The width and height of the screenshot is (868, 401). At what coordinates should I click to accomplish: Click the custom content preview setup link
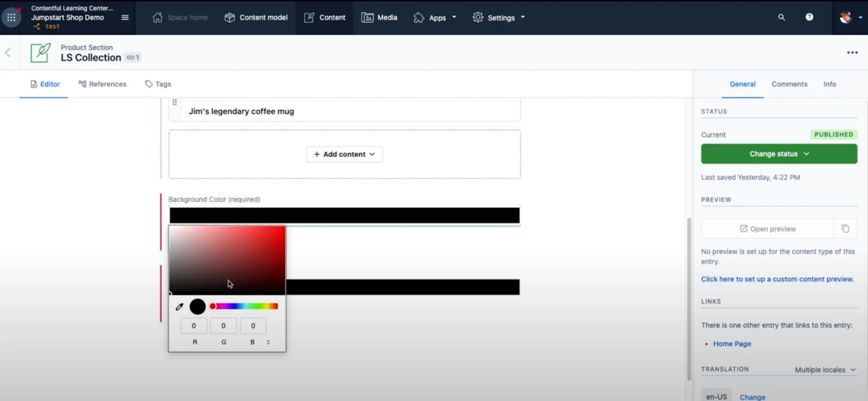(x=777, y=279)
